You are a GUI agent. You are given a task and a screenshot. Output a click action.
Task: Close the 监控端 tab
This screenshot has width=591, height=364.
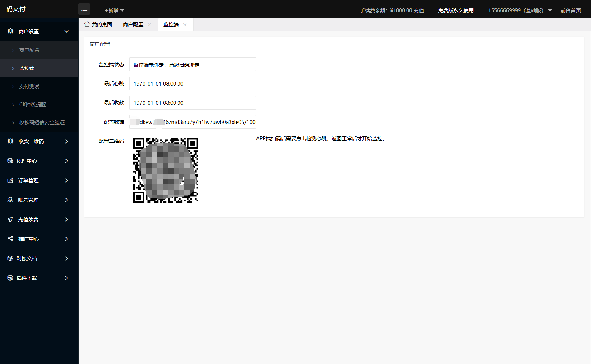(185, 25)
